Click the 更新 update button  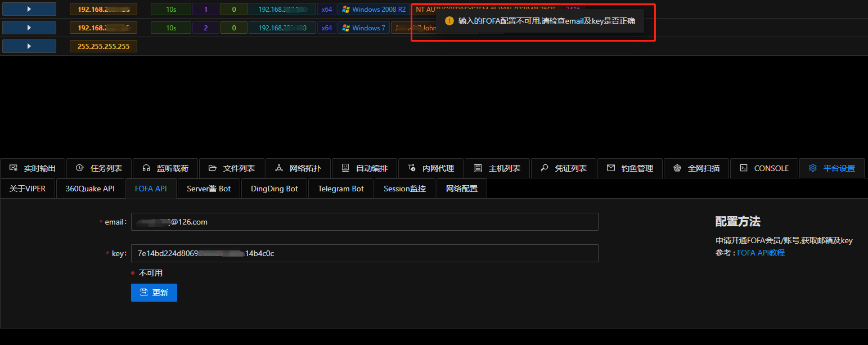(x=154, y=292)
